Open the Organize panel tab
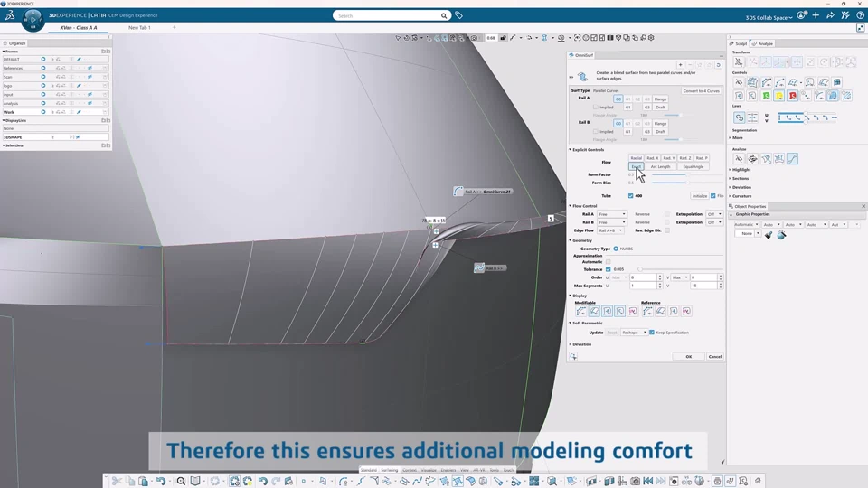868x488 pixels. click(14, 43)
